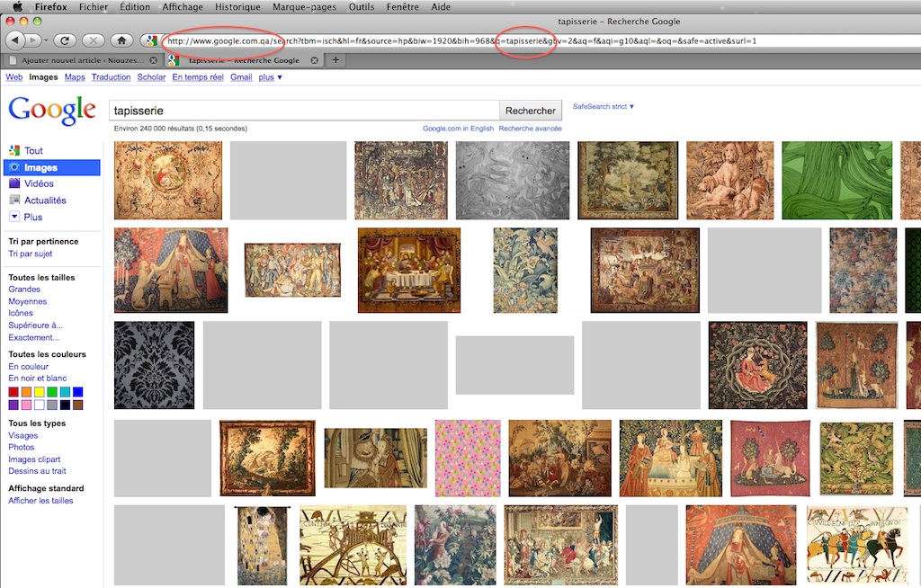Click 'Google.com in English' link
Image resolution: width=921 pixels, height=588 pixels.
coord(458,128)
